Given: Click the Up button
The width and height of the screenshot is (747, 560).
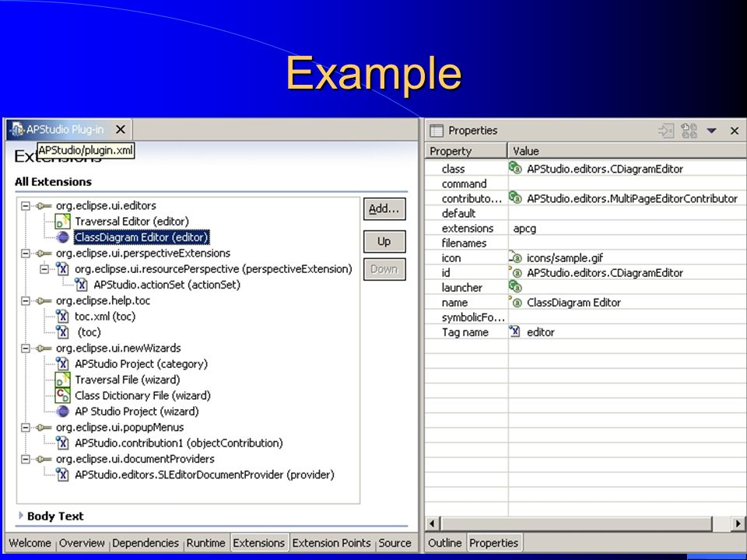Looking at the screenshot, I should pos(384,241).
